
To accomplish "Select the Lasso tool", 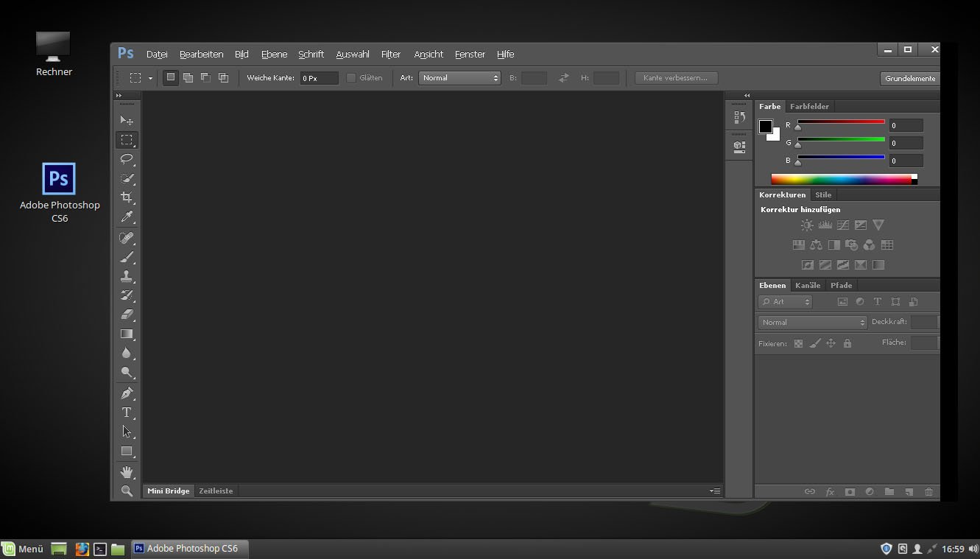I will pos(127,159).
